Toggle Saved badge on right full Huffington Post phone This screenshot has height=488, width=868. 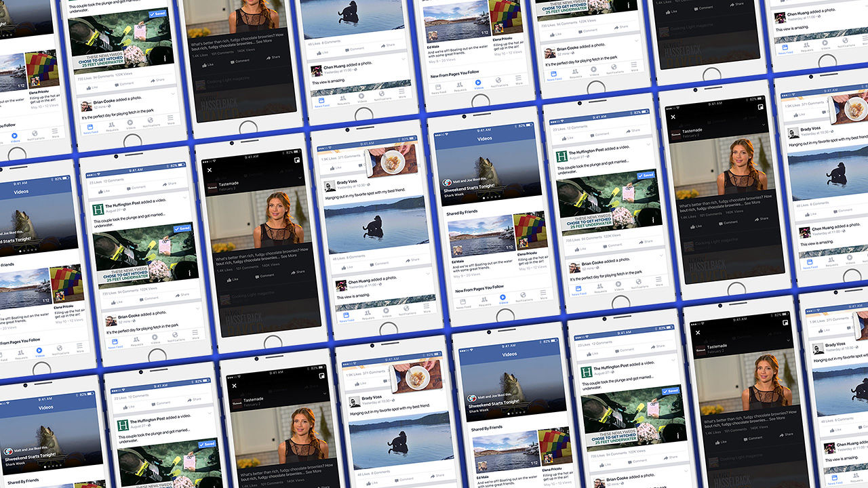(646, 175)
